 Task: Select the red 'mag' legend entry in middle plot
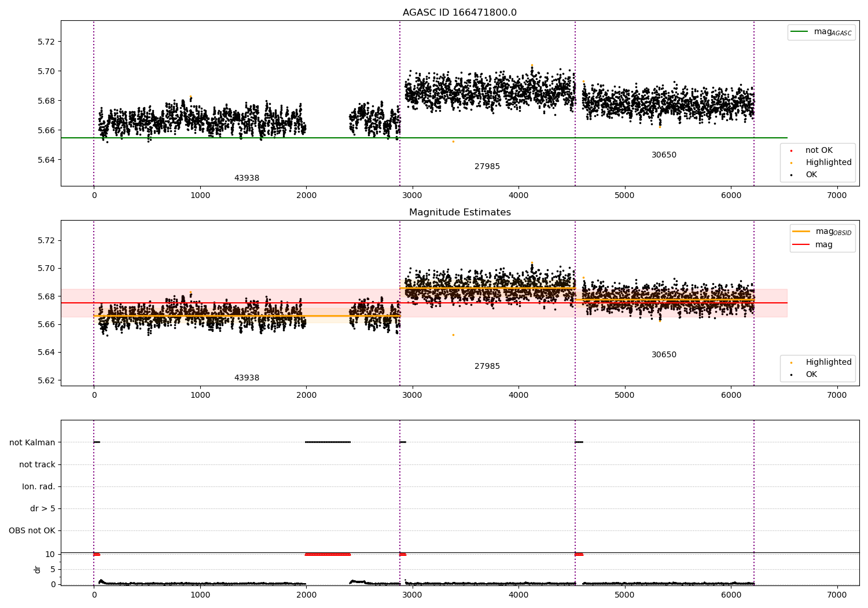click(x=812, y=245)
